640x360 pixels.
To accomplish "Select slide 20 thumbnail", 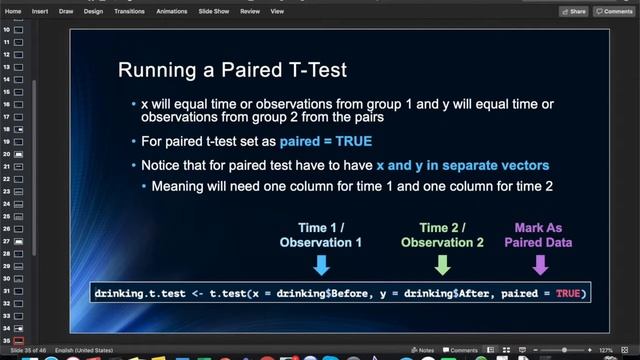I will click(x=18, y=154).
